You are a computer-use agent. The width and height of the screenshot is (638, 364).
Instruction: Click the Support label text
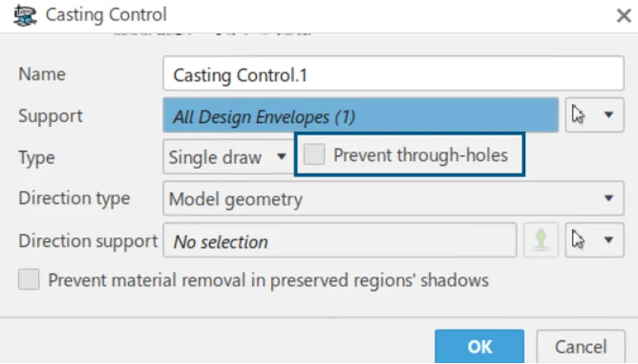point(50,116)
